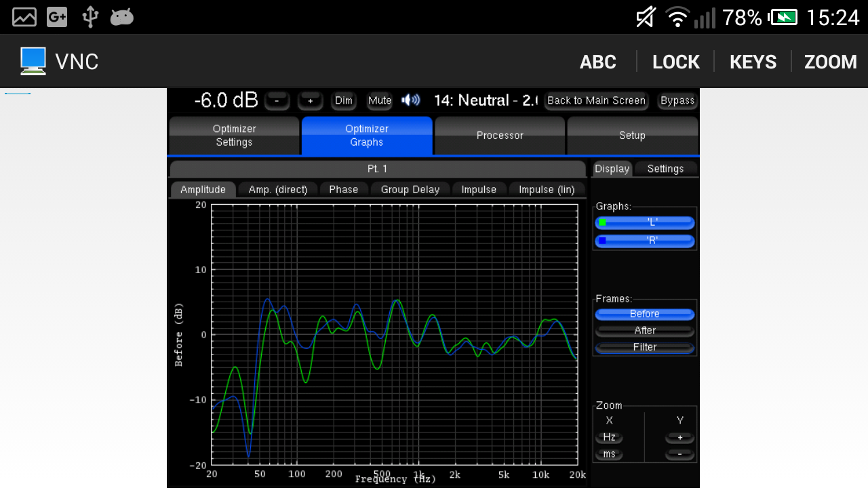Enable the After frame display

coord(644,331)
